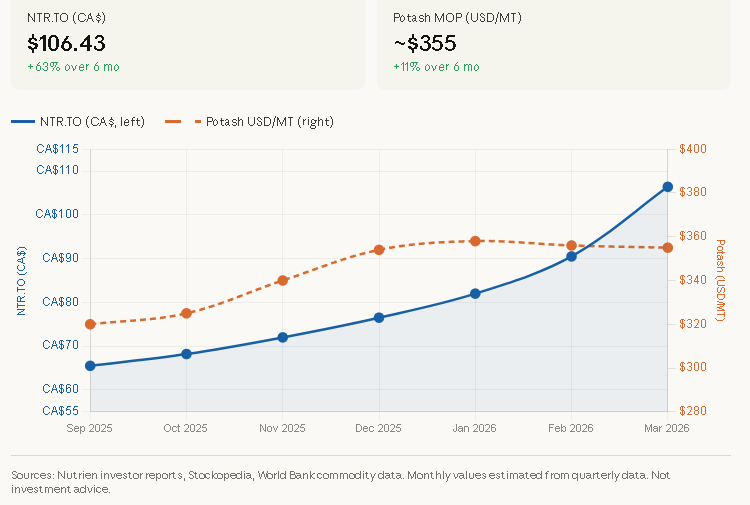750x505 pixels.
Task: Click the +11% over 6 mo change label
Action: pyautogui.click(x=436, y=67)
